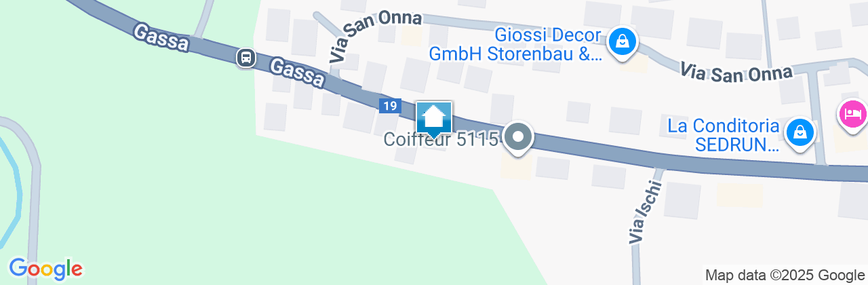The image size is (868, 285).
Task: Click the Giossi Decor GmbH Storenbau label
Action: [515, 45]
